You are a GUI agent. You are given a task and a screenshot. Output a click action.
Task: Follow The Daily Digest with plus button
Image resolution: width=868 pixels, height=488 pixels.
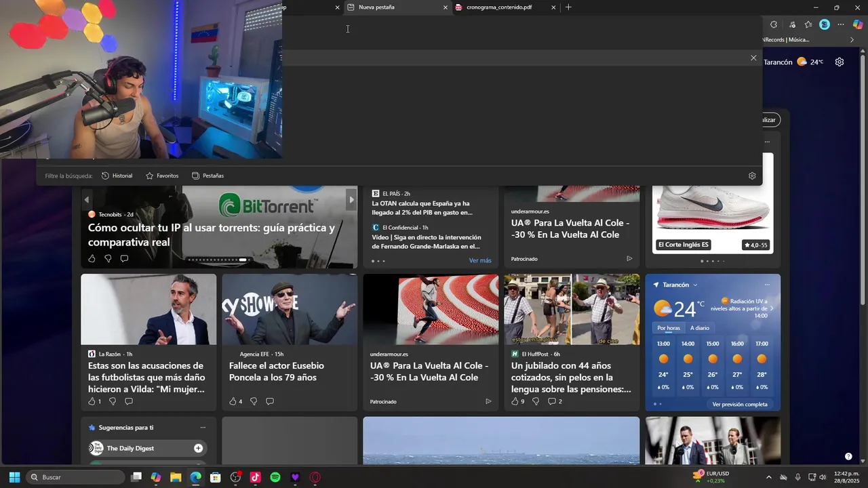click(x=198, y=448)
